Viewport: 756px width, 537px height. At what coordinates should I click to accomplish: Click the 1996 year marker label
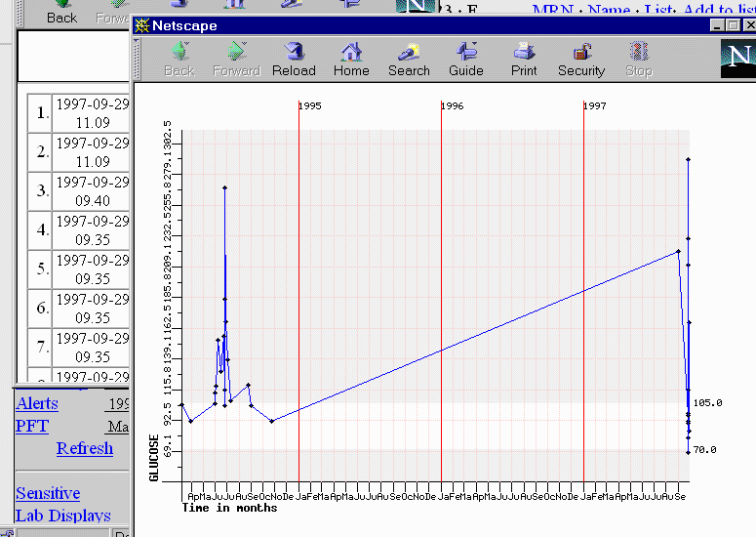453,105
